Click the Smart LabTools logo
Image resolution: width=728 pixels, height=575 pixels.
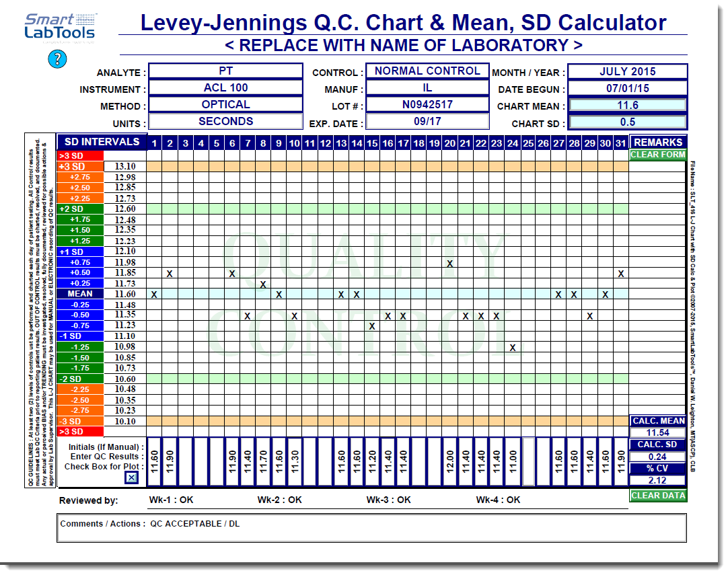click(59, 26)
